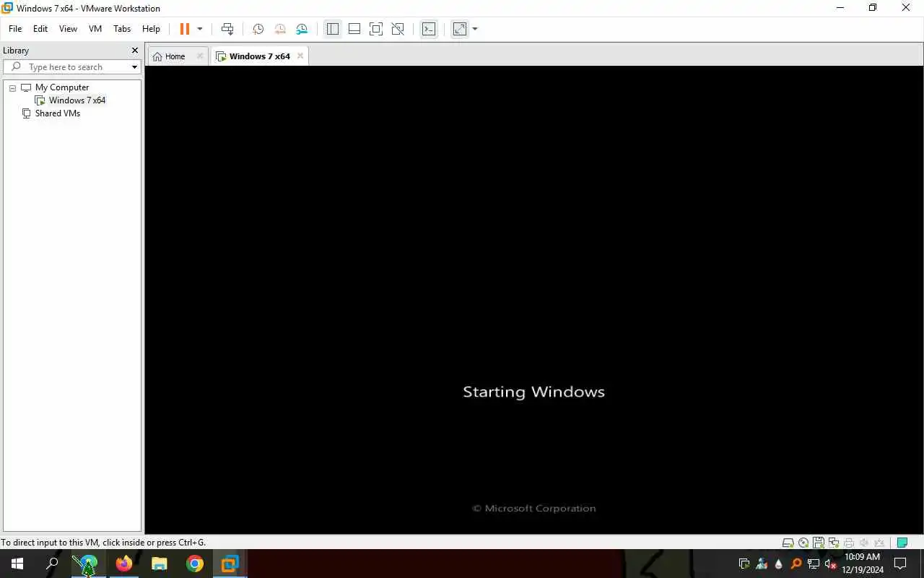This screenshot has height=578, width=924.
Task: Click the USB device status icon
Action: (x=879, y=543)
